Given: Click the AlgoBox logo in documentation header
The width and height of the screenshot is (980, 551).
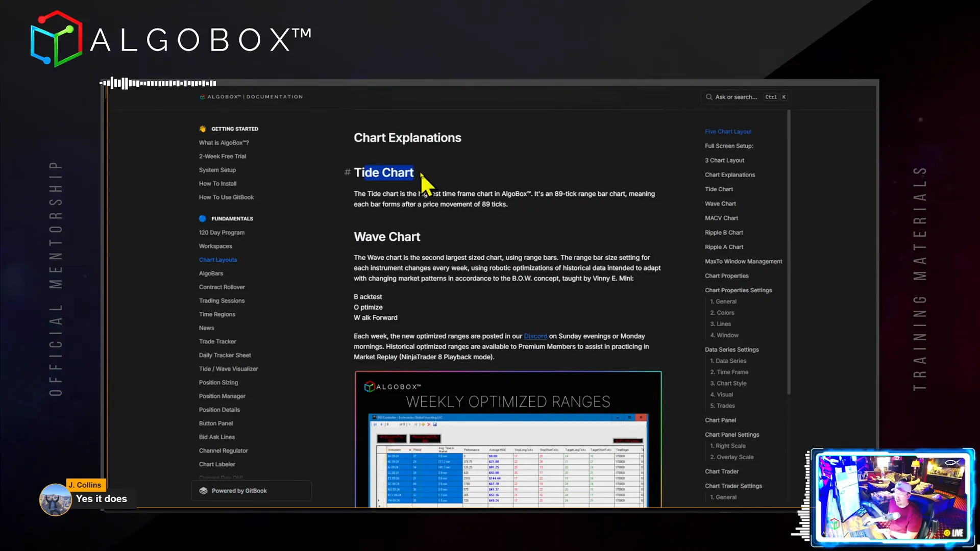Looking at the screenshot, I should coord(251,97).
